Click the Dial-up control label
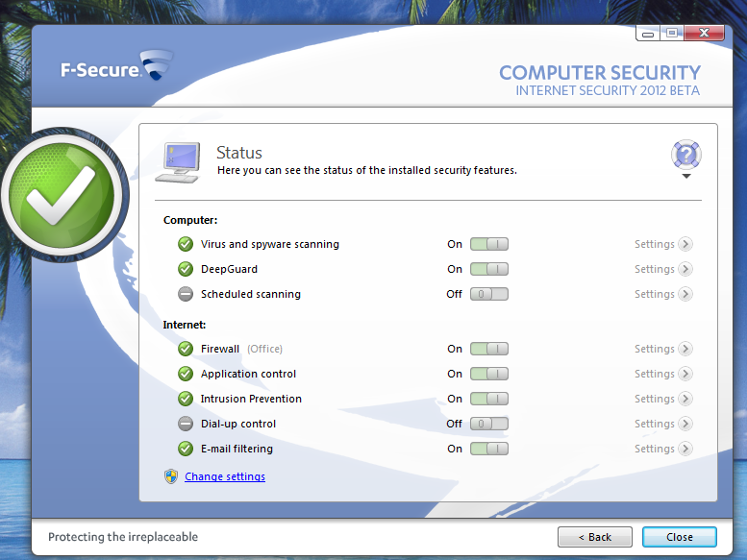Image resolution: width=747 pixels, height=560 pixels. tap(238, 424)
